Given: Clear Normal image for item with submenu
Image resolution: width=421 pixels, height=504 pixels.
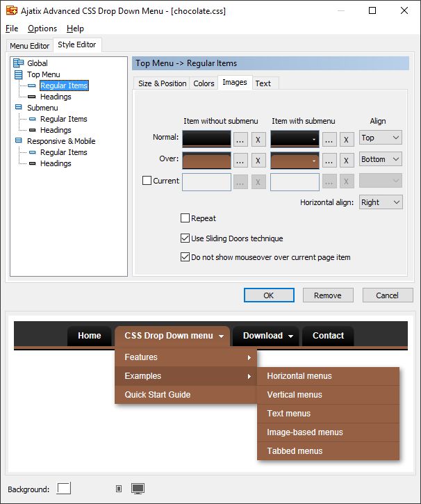Looking at the screenshot, I should (347, 140).
